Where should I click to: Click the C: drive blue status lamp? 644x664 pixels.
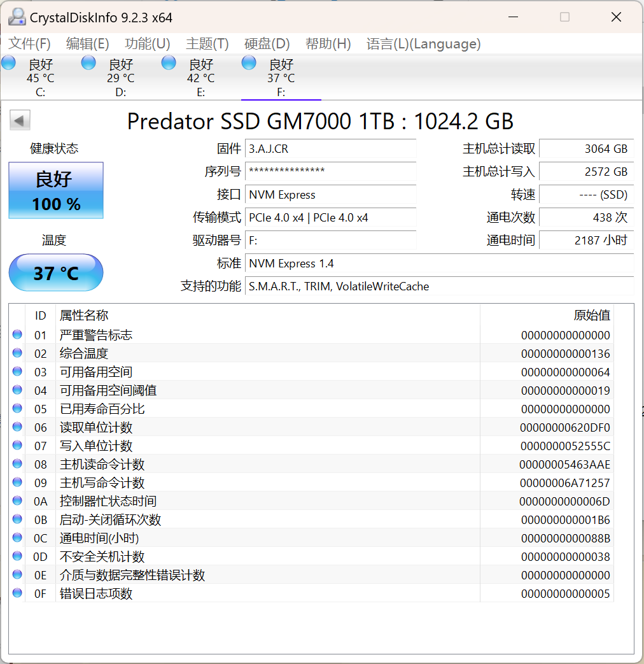pos(8,62)
